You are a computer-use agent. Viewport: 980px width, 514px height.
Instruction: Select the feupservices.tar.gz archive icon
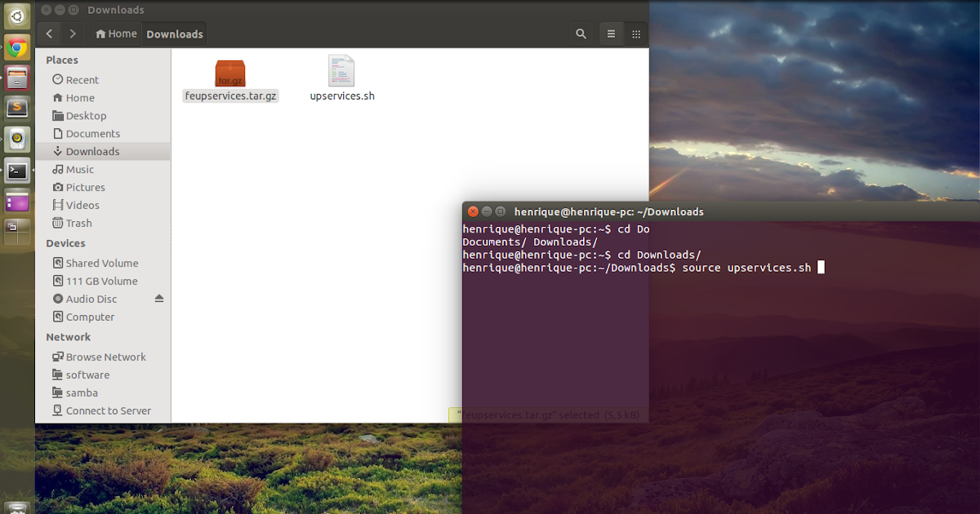click(x=230, y=73)
